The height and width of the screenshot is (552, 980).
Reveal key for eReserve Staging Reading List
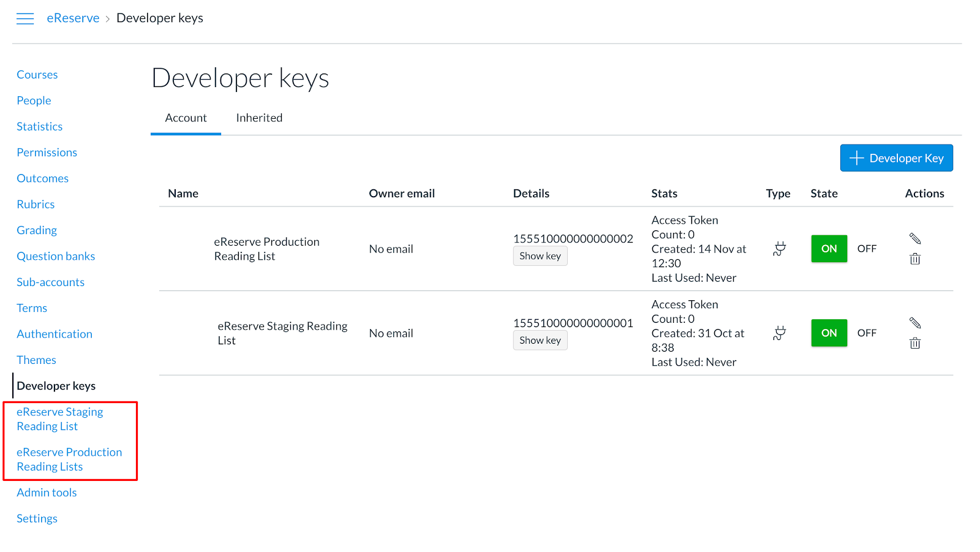[540, 341]
